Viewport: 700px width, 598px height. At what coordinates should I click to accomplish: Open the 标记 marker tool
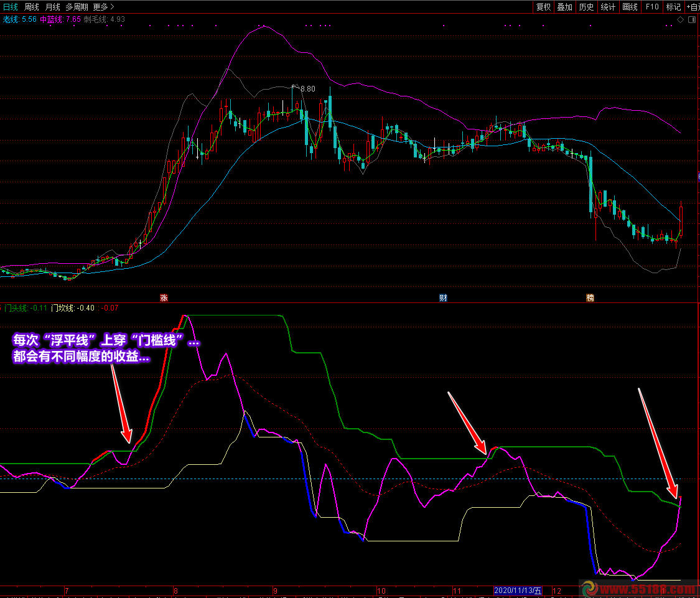pyautogui.click(x=673, y=7)
